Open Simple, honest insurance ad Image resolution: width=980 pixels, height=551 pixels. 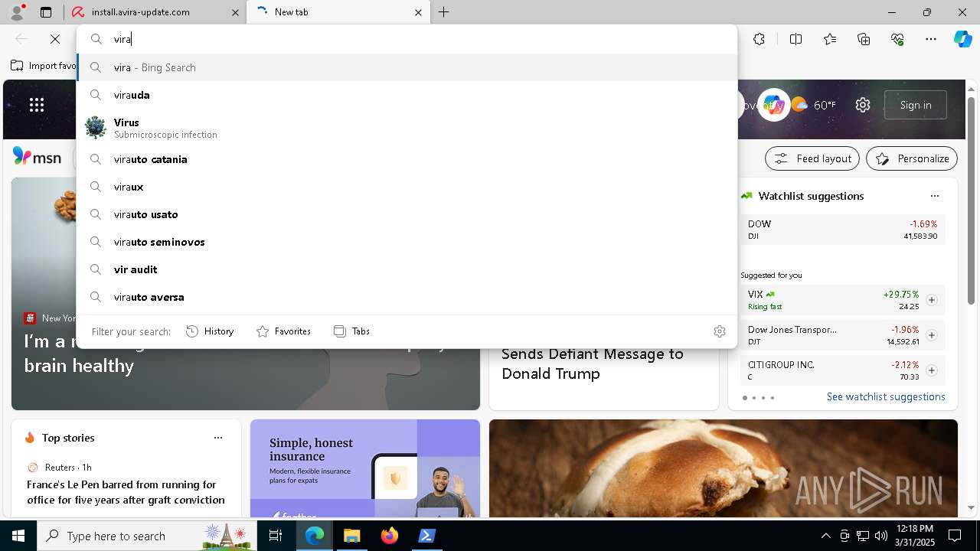coord(365,468)
